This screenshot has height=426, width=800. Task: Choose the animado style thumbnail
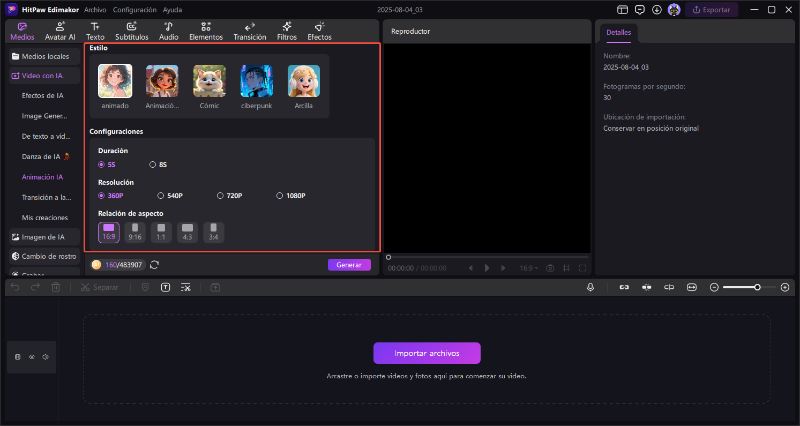point(115,81)
